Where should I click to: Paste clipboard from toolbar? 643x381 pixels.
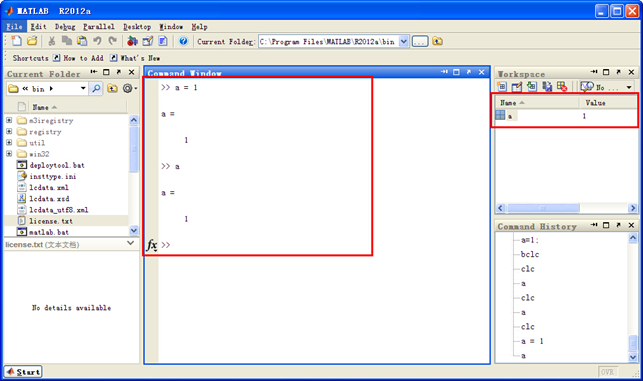coord(82,41)
